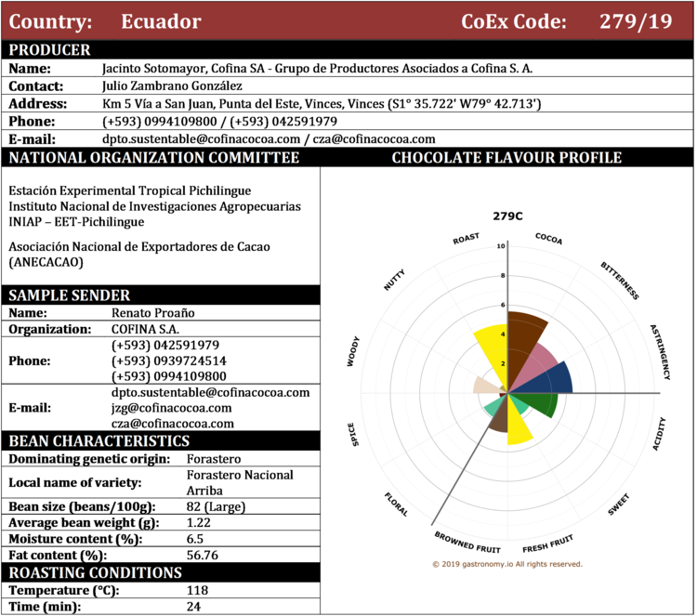Click the beige WOODY chart segment
The height and width of the screenshot is (616, 697).
pyautogui.click(x=483, y=385)
